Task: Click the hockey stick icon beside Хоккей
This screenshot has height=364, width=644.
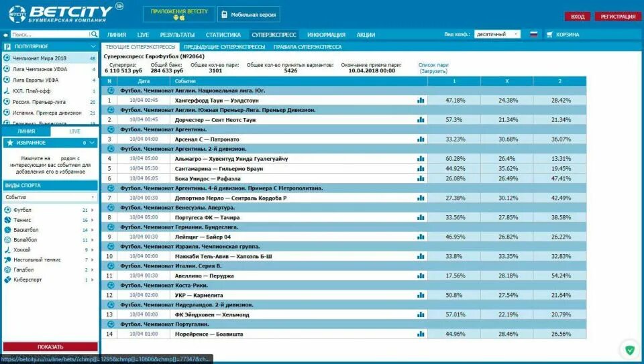Action: click(7, 249)
